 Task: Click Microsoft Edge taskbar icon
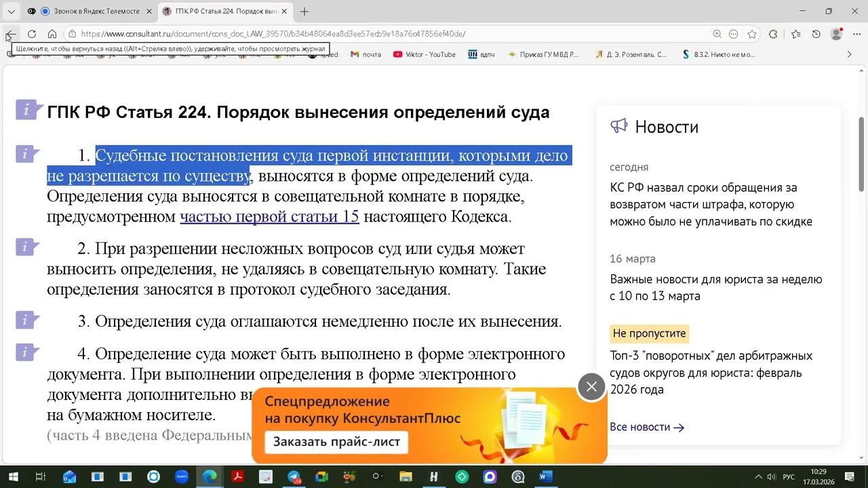(210, 476)
